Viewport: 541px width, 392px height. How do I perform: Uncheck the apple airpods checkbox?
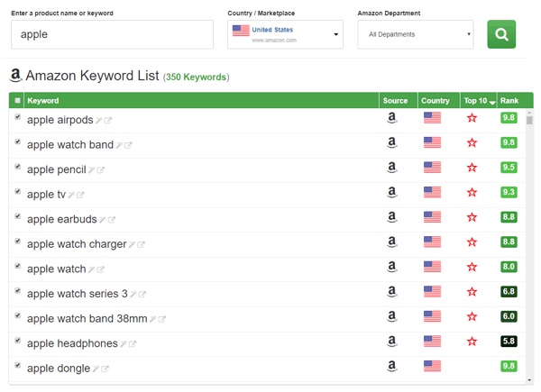[18, 117]
